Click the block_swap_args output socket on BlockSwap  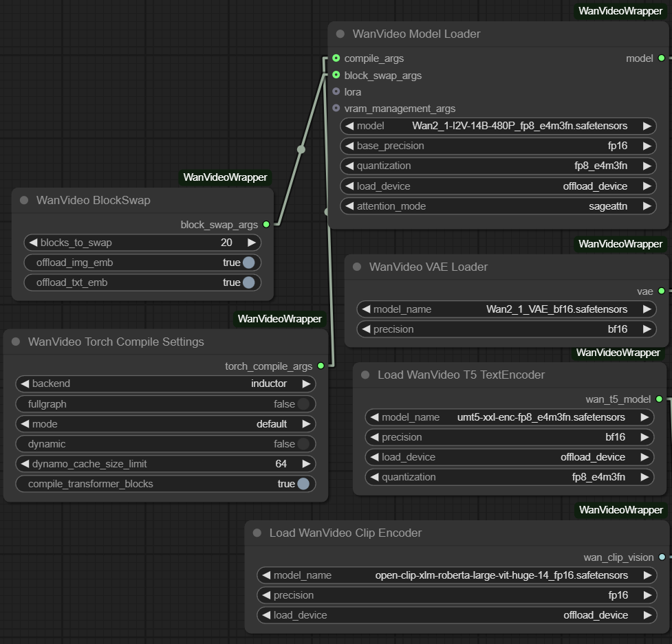coord(266,224)
